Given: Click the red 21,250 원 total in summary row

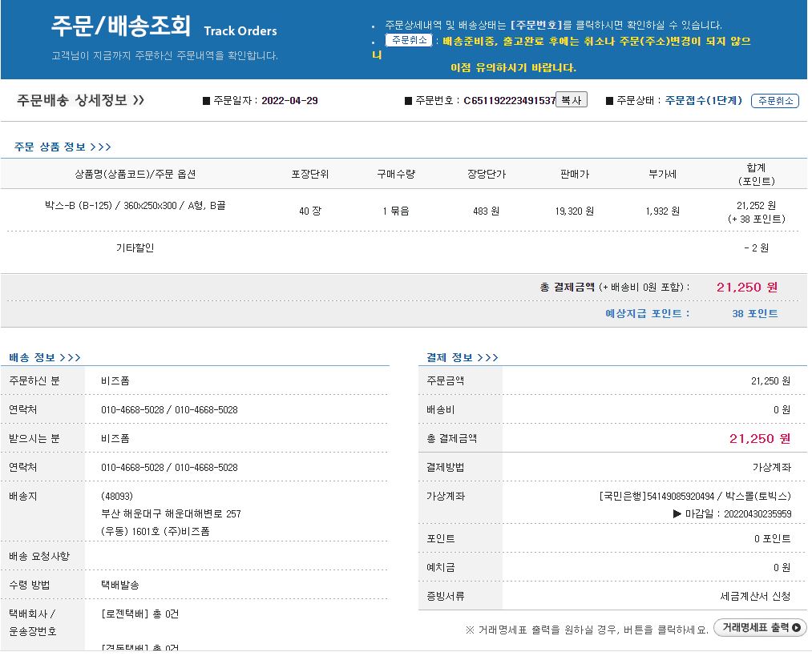Looking at the screenshot, I should pos(747,288).
